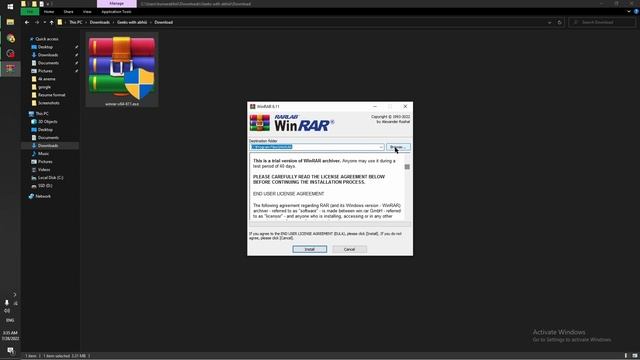Open the File tab in Explorer
Screen dimensions: 640x360
click(30, 12)
